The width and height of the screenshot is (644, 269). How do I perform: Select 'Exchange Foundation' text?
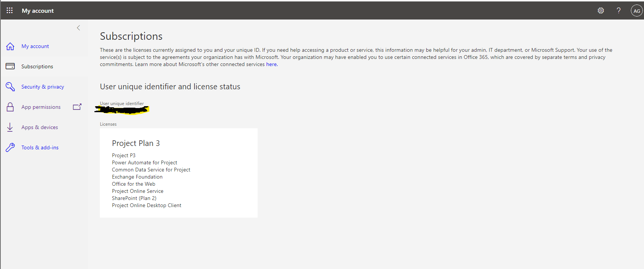137,177
